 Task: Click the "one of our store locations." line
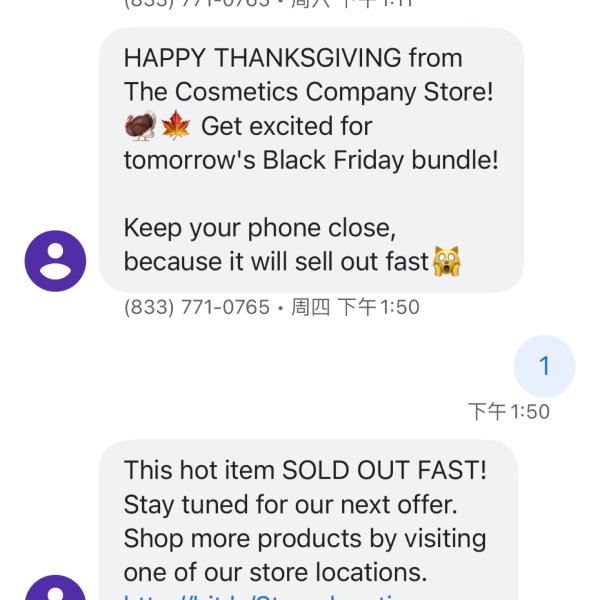tap(275, 572)
